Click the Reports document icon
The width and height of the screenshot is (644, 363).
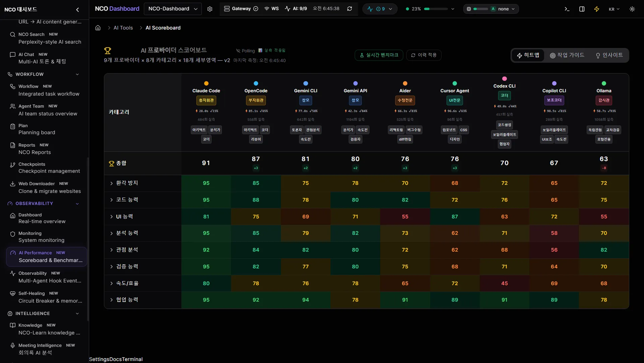pos(13,145)
